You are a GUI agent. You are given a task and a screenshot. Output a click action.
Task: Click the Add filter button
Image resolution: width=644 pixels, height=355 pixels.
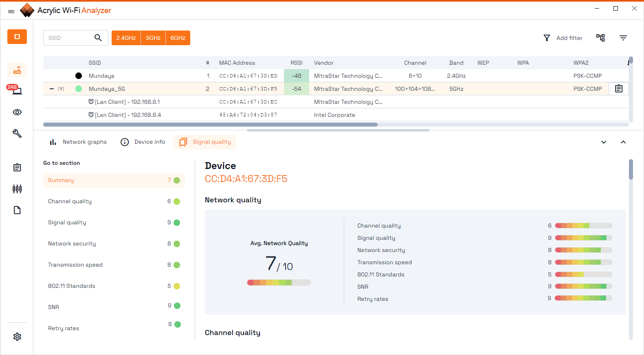coord(563,38)
